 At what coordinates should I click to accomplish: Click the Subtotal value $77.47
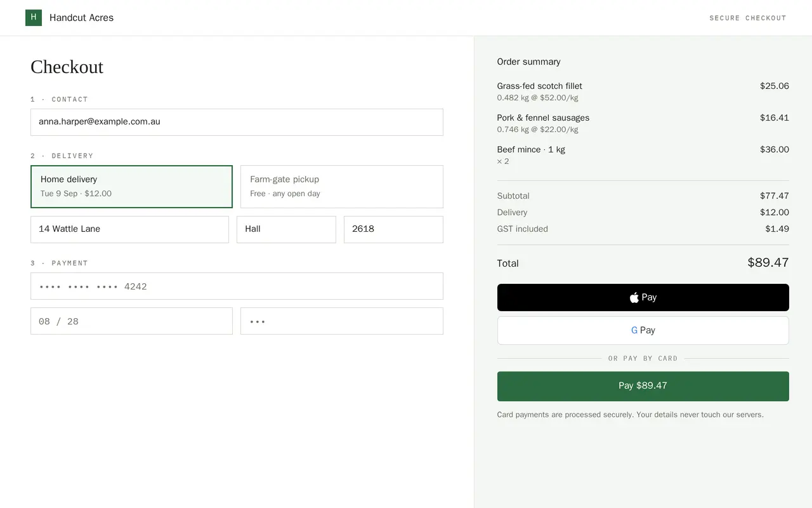pyautogui.click(x=775, y=196)
